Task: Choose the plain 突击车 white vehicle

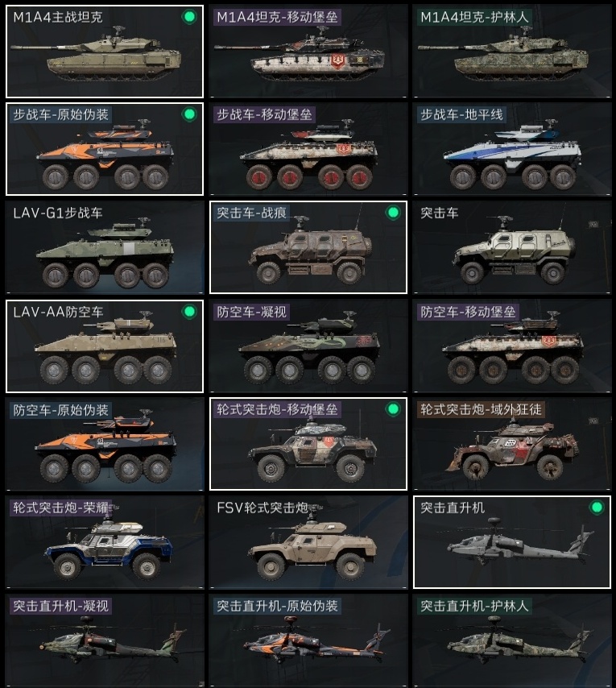Action: pos(511,247)
